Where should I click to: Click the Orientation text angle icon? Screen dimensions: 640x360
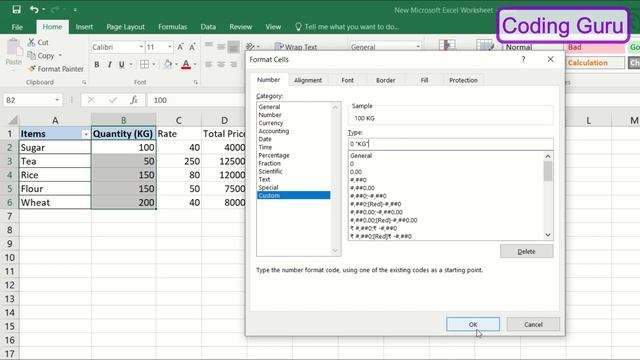click(251, 46)
